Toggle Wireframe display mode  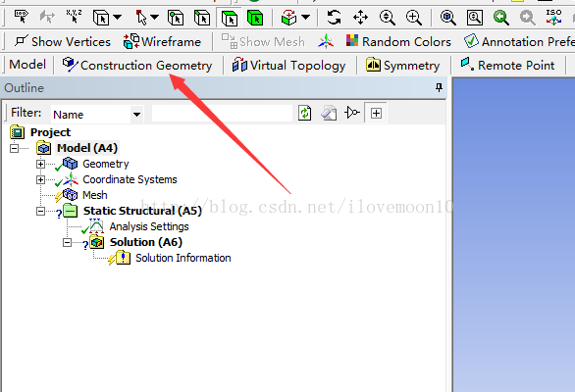(162, 41)
